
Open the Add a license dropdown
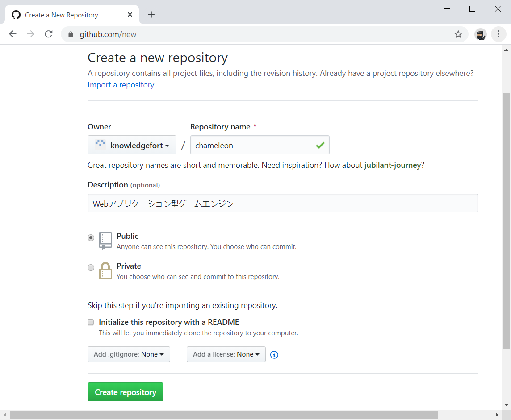click(226, 354)
